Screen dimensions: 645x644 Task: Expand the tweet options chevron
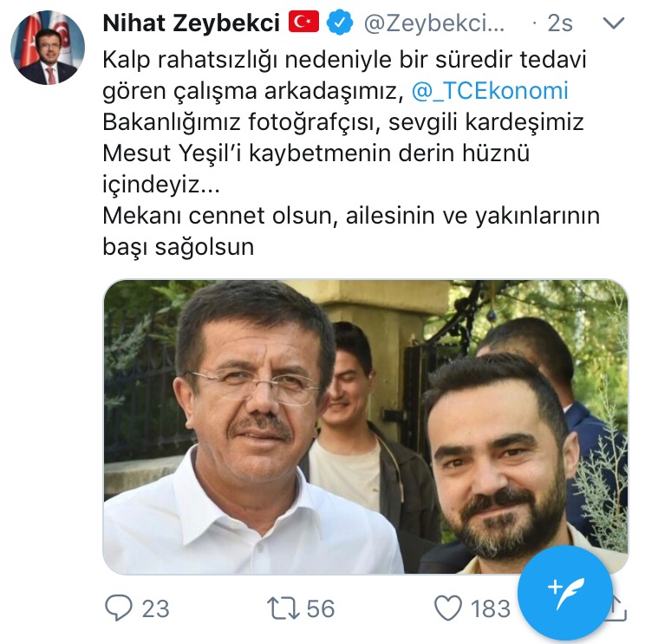tap(613, 23)
